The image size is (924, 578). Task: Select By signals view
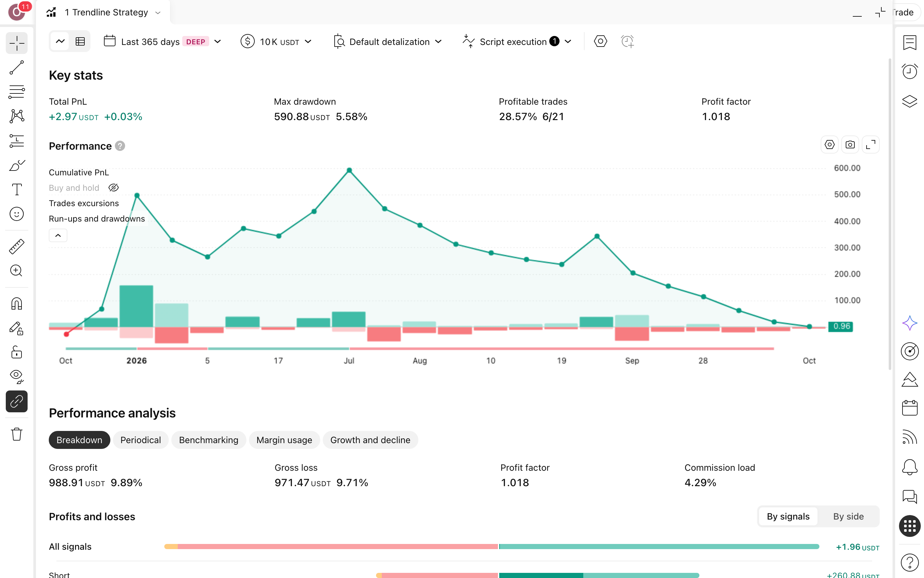(788, 516)
